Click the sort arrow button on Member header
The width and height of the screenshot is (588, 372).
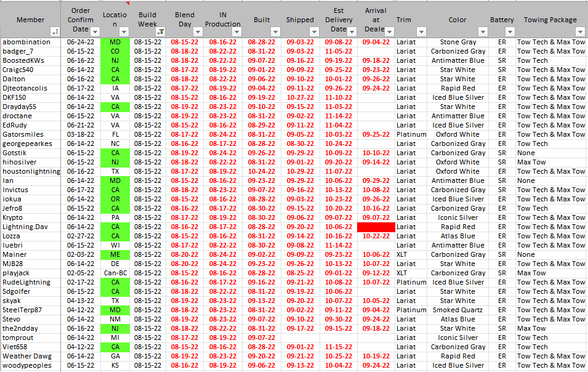[55, 31]
